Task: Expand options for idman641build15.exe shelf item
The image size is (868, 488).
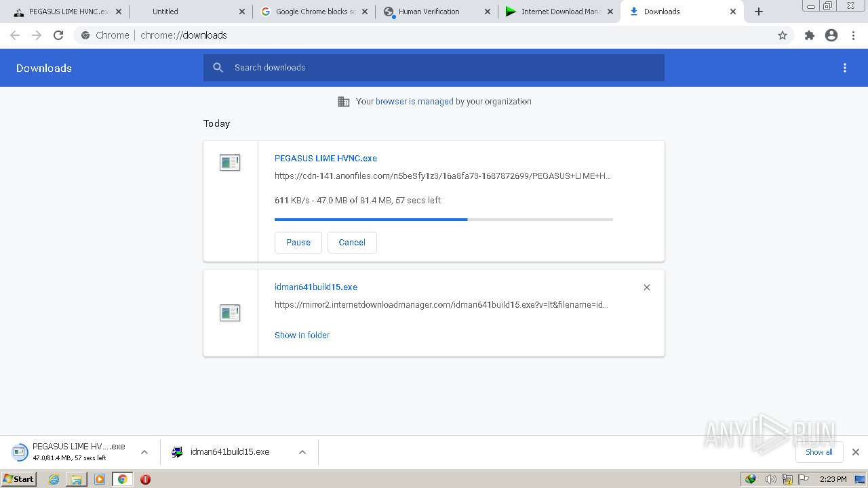Action: pyautogui.click(x=302, y=452)
